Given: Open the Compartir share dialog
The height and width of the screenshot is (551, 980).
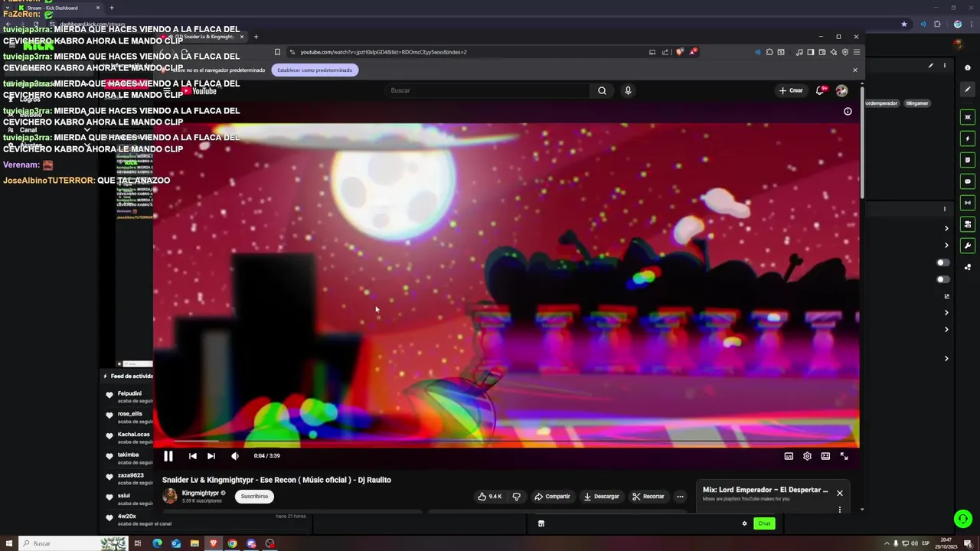Looking at the screenshot, I should (x=552, y=496).
